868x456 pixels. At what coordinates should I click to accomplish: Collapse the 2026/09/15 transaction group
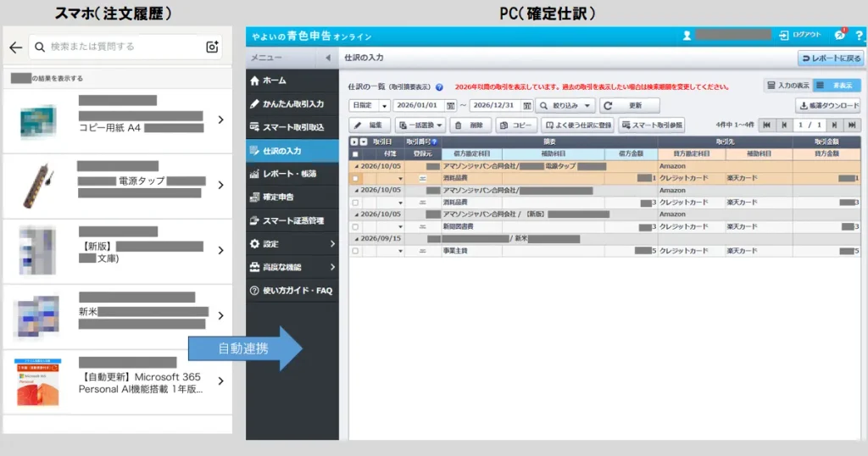click(357, 239)
